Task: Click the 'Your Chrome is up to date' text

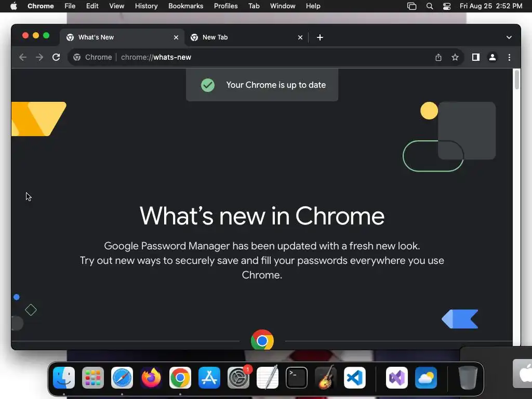Action: click(x=276, y=85)
